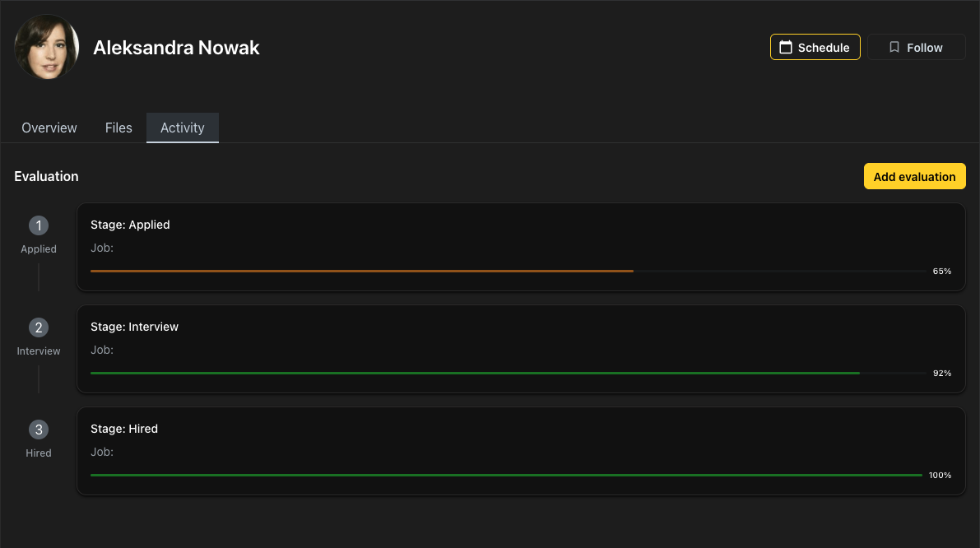Click the Evaluation section heading
The width and height of the screenshot is (980, 548).
coord(47,176)
